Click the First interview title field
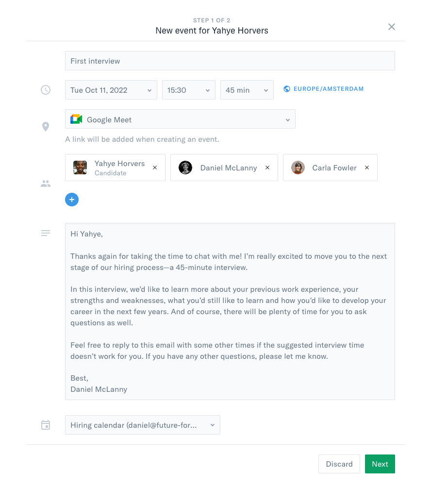 point(230,61)
